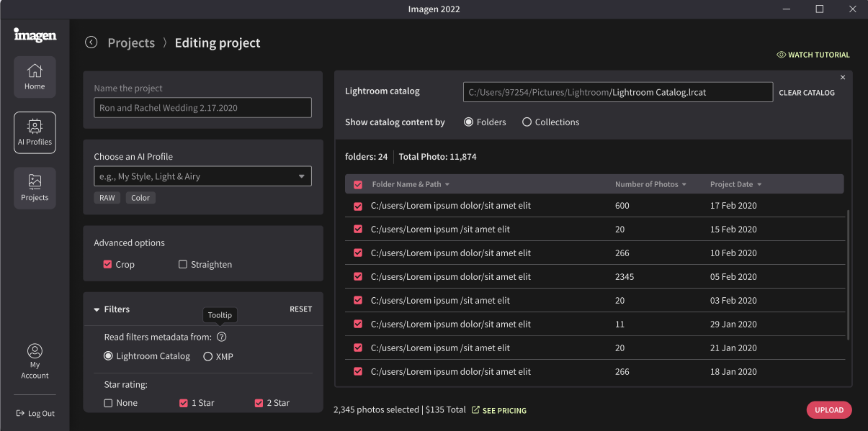Sort by Folder Name & Path
Viewport: 868px width, 431px height.
click(x=411, y=184)
